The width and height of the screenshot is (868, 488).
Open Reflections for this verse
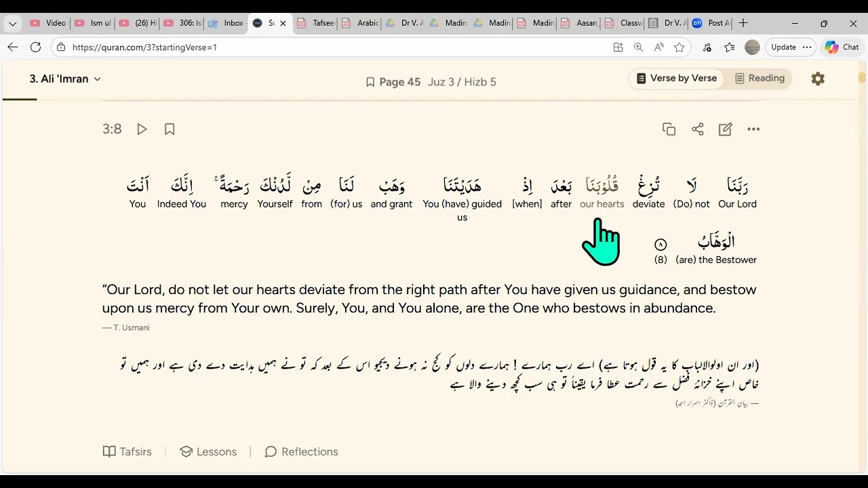(301, 451)
